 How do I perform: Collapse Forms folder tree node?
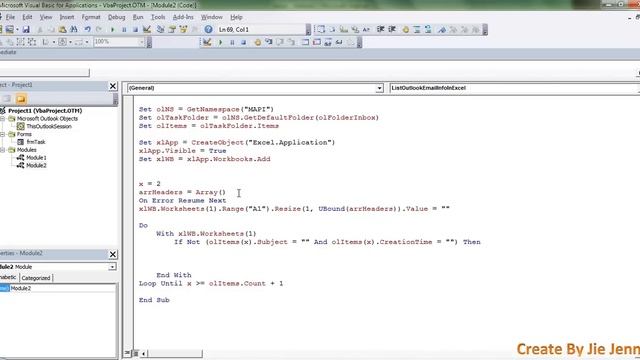(2, 134)
